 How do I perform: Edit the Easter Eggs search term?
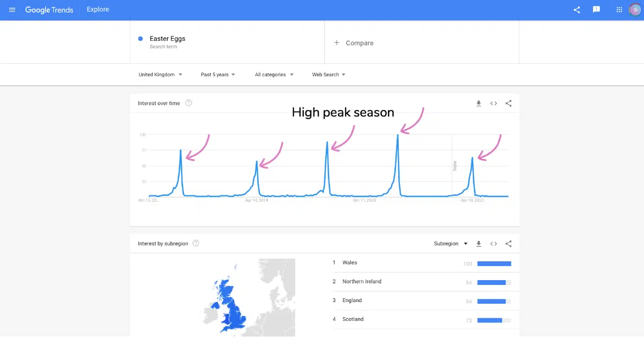167,39
